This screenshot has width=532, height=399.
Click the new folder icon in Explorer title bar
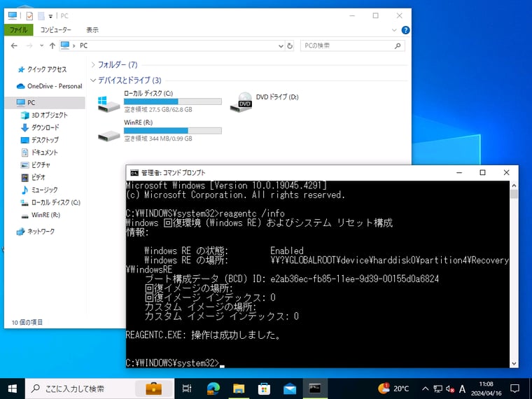(41, 15)
